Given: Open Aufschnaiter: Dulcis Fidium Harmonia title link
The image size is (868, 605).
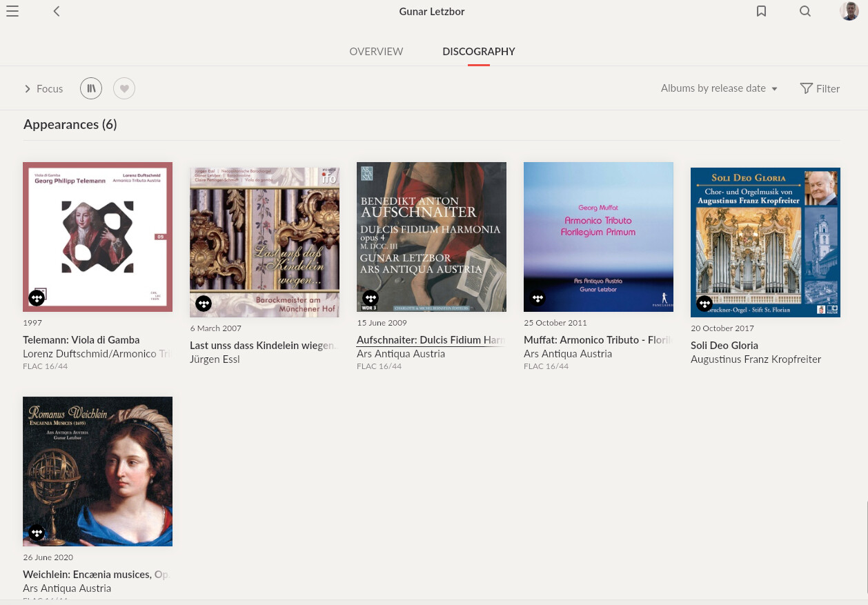Looking at the screenshot, I should click(431, 340).
